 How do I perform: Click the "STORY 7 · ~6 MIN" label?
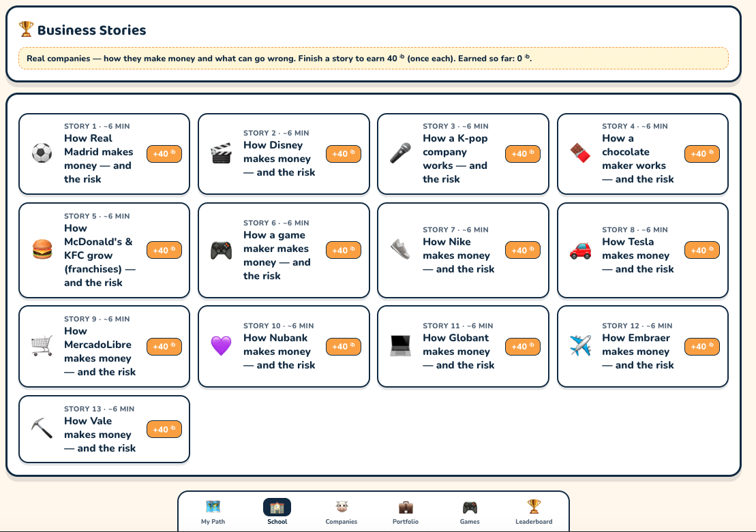pos(455,230)
